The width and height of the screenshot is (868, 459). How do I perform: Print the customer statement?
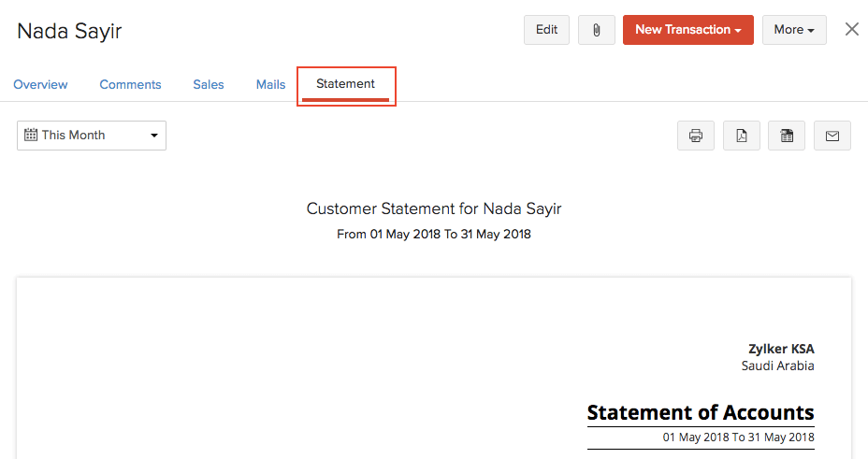click(x=696, y=136)
